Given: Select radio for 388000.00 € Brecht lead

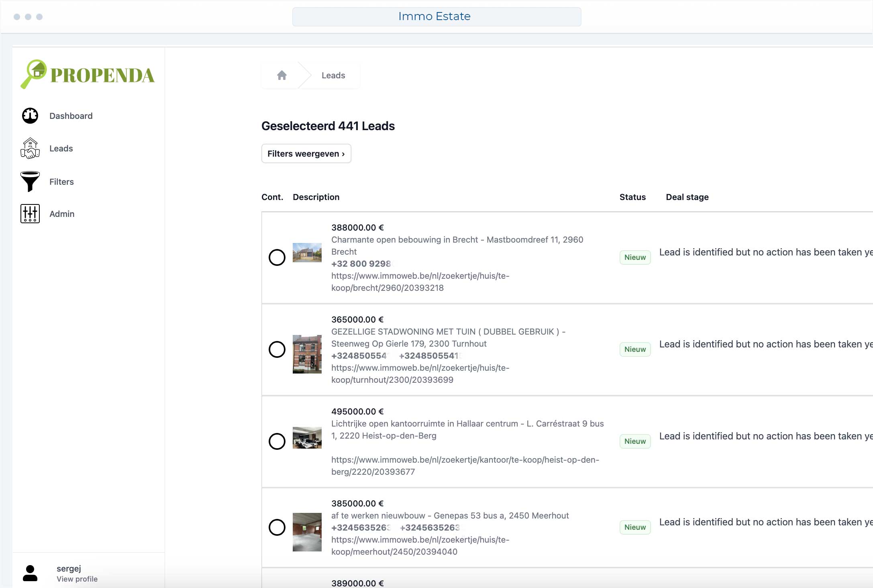Looking at the screenshot, I should click(277, 257).
